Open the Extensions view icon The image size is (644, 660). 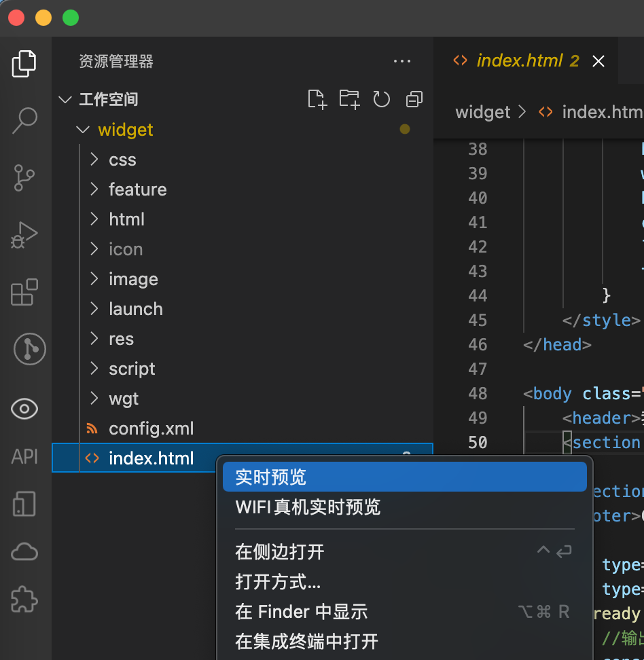(x=24, y=293)
